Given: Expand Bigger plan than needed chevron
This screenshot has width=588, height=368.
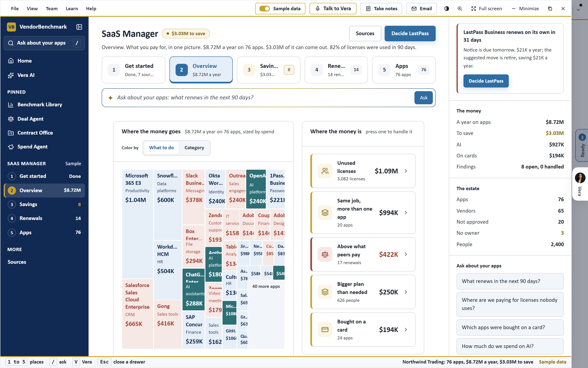Looking at the screenshot, I should (406, 292).
